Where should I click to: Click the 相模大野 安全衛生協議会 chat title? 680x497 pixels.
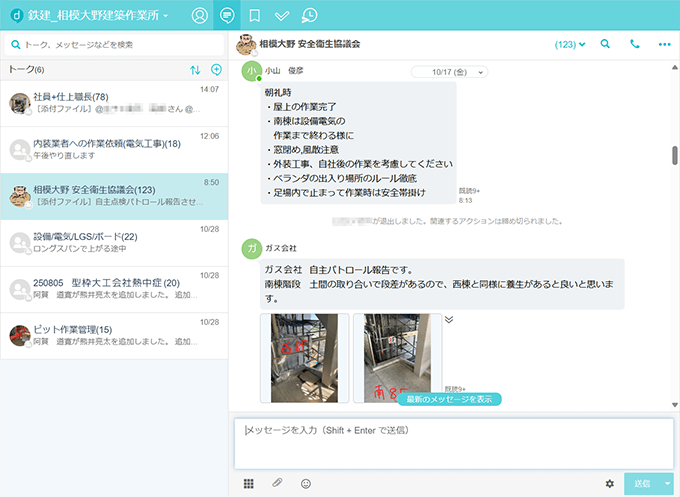tap(310, 44)
